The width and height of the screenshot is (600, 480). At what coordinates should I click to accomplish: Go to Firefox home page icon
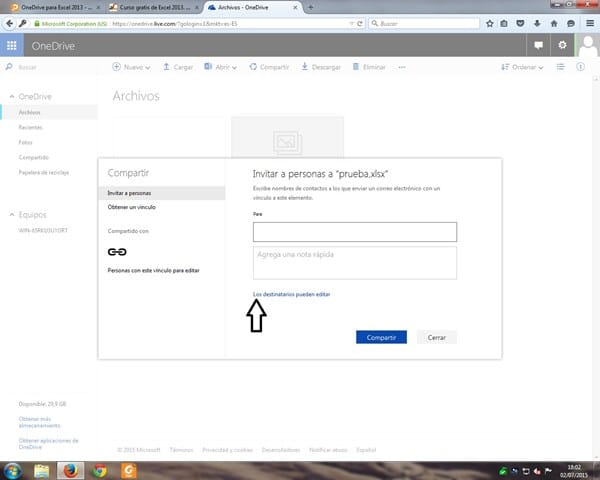[x=554, y=23]
